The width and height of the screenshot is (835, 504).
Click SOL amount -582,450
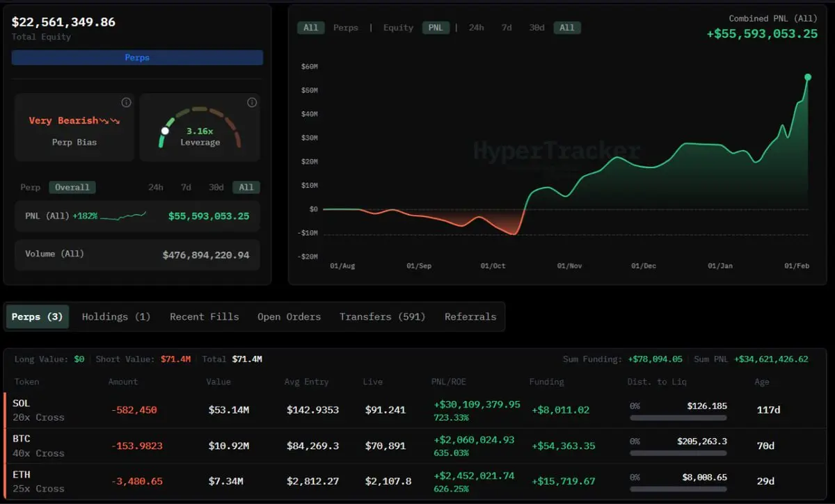pos(134,410)
